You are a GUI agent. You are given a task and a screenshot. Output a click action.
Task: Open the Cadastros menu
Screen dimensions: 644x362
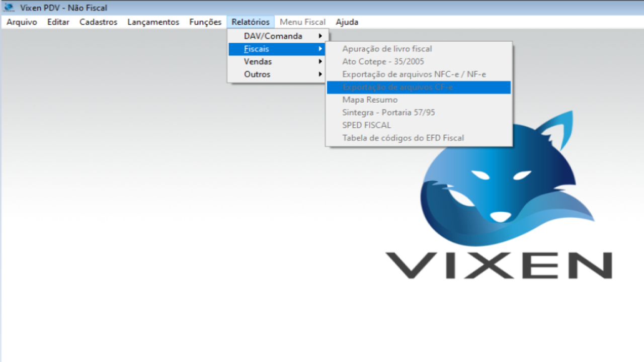click(x=98, y=22)
